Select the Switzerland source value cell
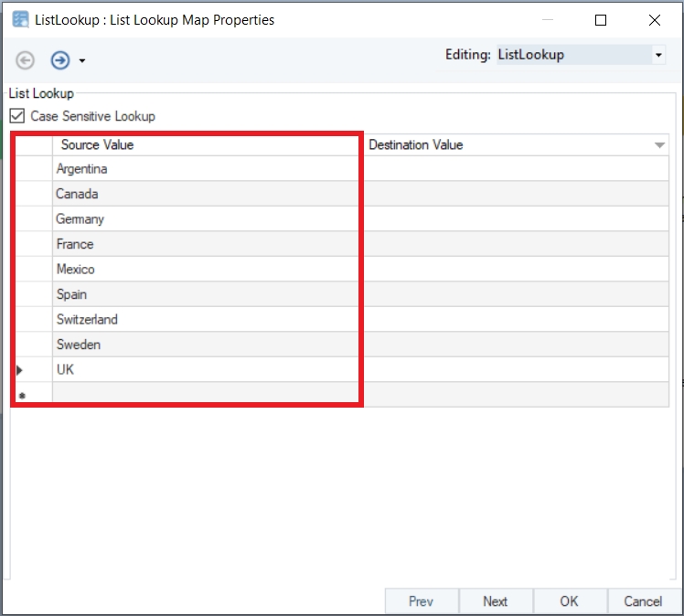 [x=206, y=320]
